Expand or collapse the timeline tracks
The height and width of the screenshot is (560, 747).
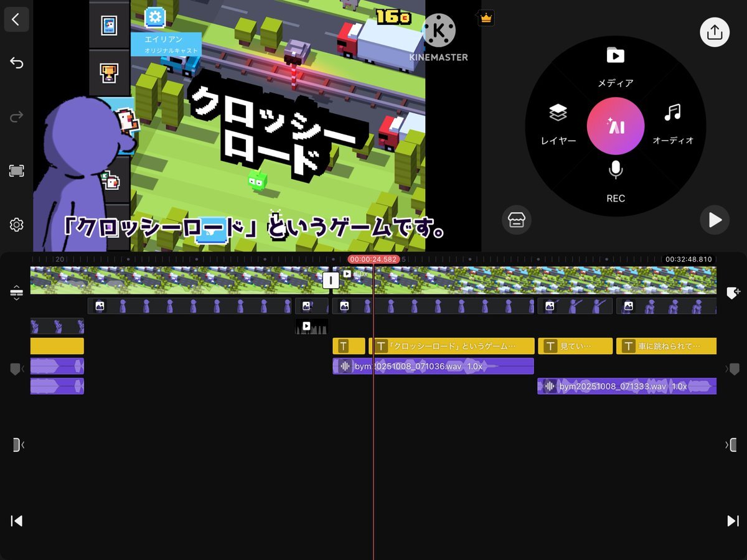tap(16, 293)
